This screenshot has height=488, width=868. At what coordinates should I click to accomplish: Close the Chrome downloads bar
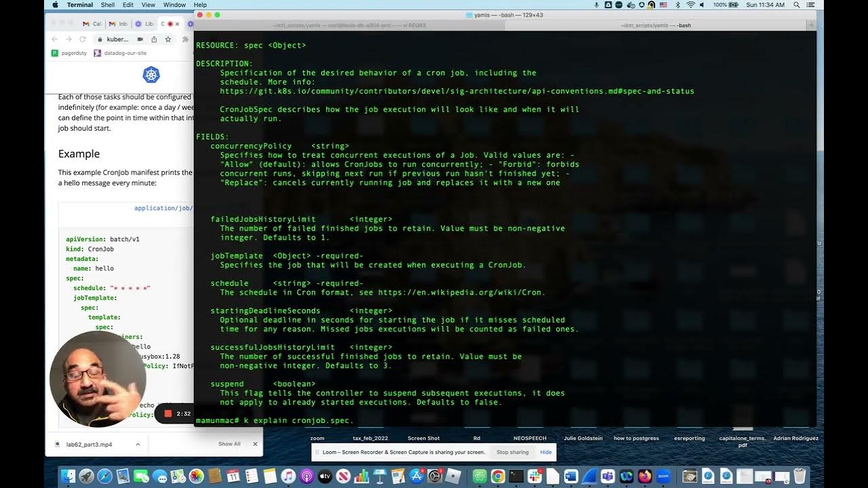tap(255, 444)
